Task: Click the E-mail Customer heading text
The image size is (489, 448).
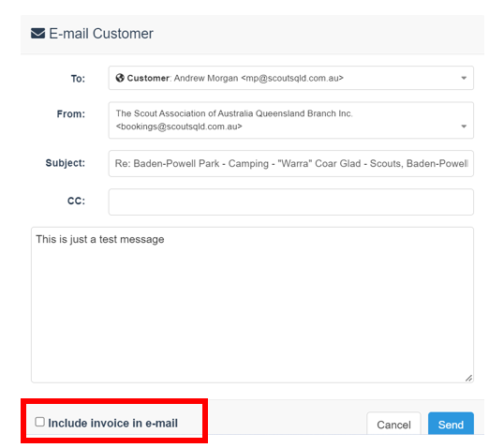Action: click(x=101, y=34)
